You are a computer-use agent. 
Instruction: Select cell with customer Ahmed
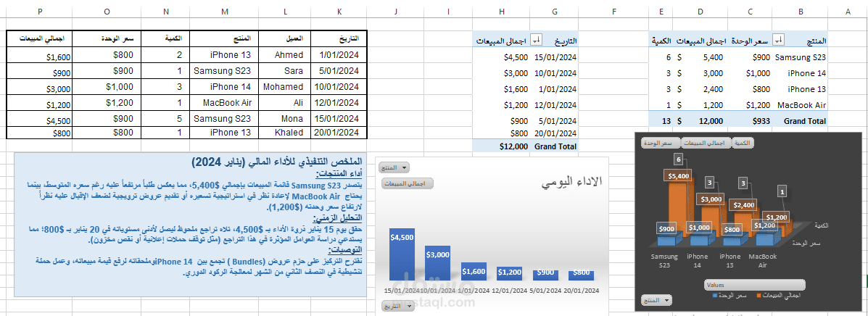coord(284,55)
